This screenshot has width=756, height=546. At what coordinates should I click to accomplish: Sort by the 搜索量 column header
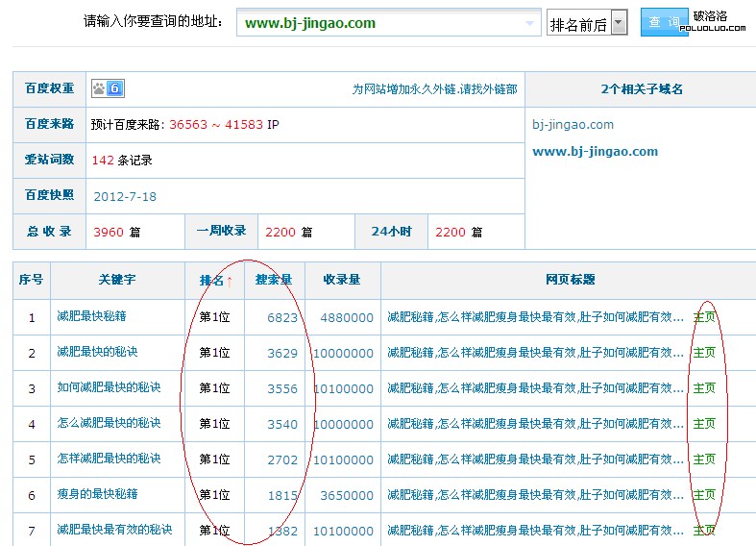point(273,280)
